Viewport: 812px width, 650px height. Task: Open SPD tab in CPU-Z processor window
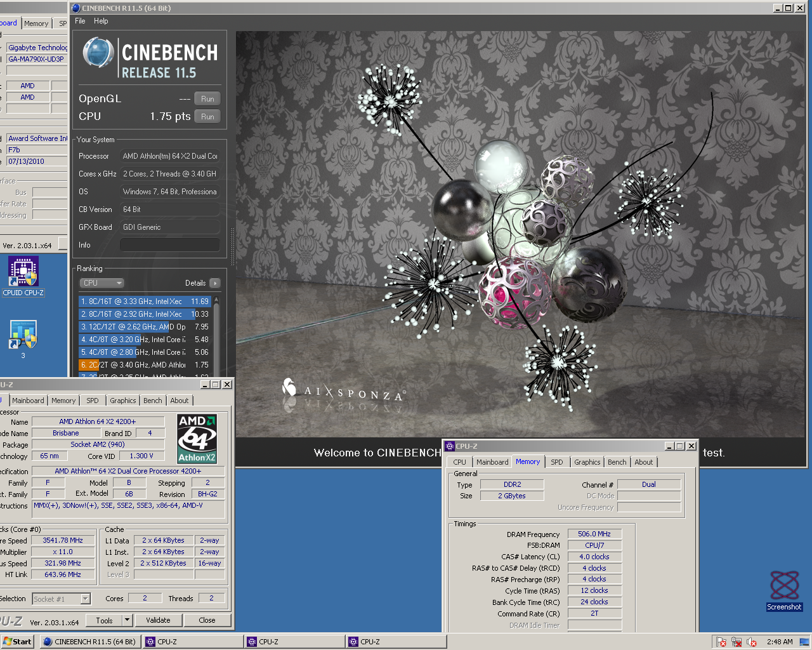(x=93, y=401)
